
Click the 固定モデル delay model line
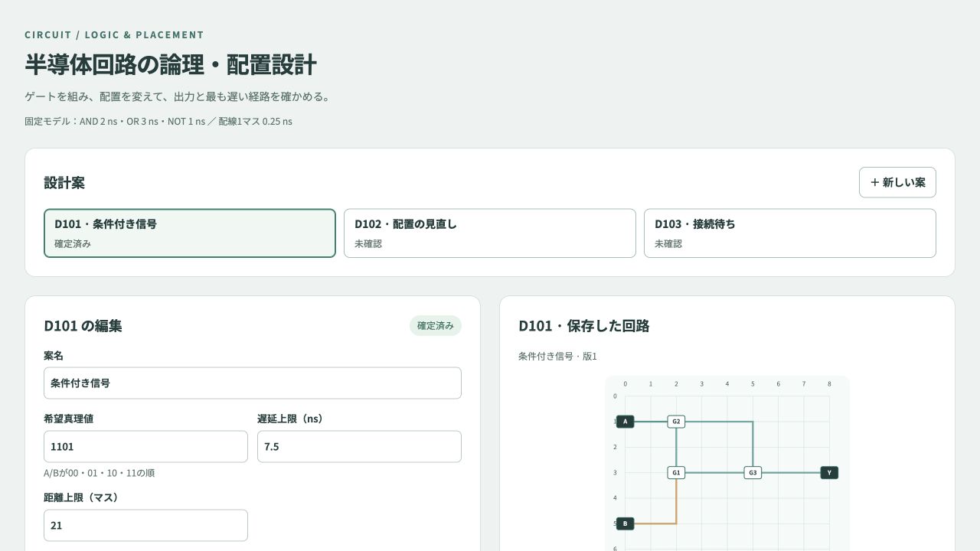[x=158, y=121]
